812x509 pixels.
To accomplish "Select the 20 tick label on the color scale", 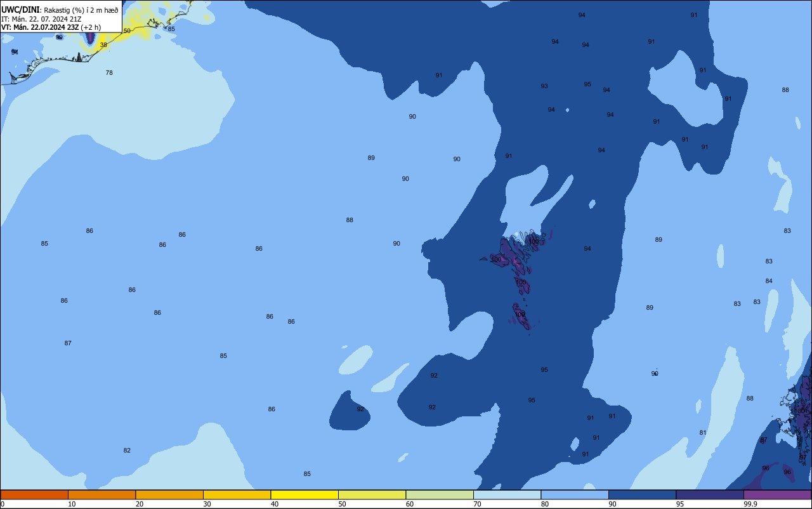I will click(139, 504).
